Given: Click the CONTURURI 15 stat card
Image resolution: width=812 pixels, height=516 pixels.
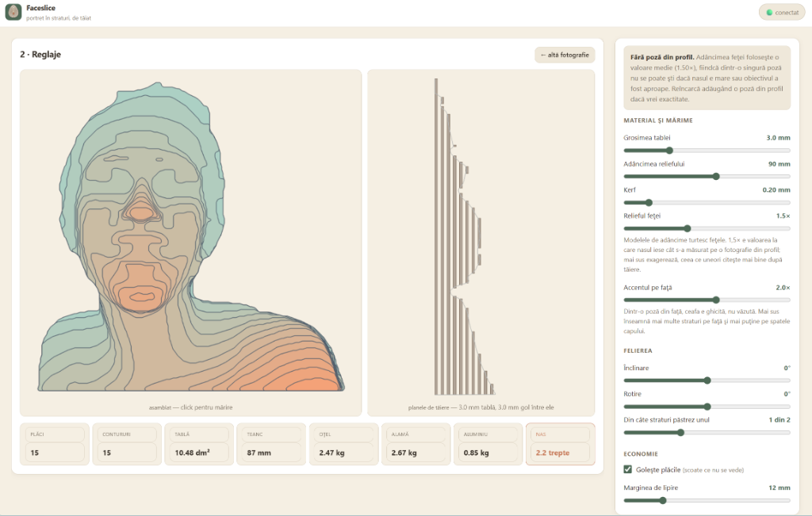Looking at the screenshot, I should [127, 444].
